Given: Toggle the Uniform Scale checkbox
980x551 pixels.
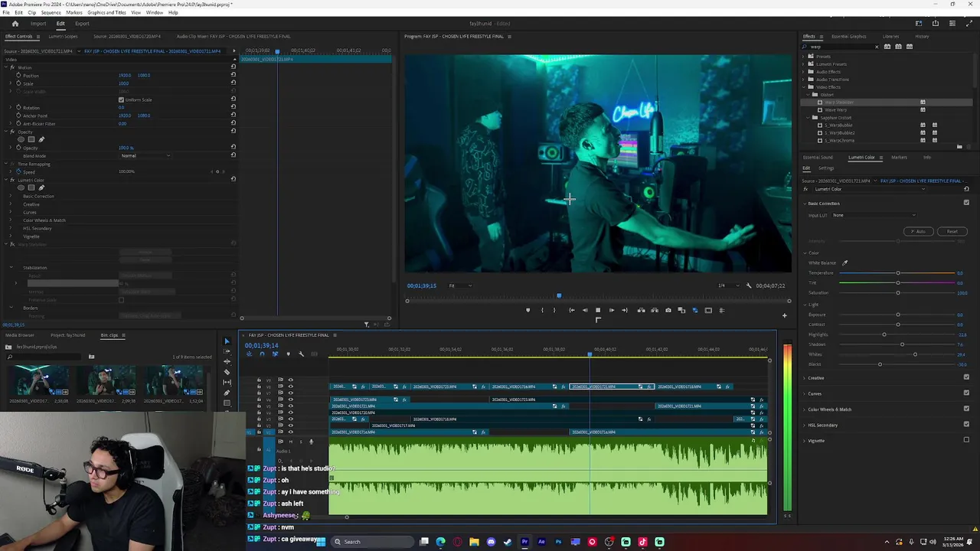Looking at the screenshot, I should coord(121,99).
